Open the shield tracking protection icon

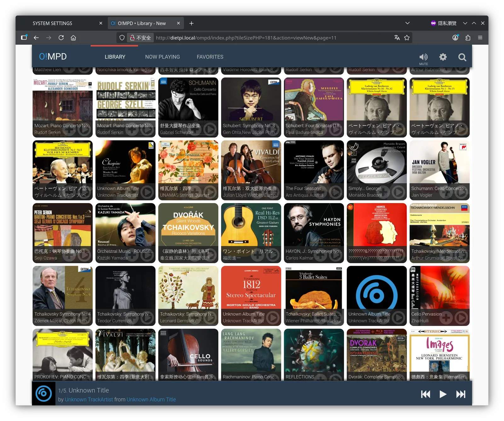coord(122,38)
